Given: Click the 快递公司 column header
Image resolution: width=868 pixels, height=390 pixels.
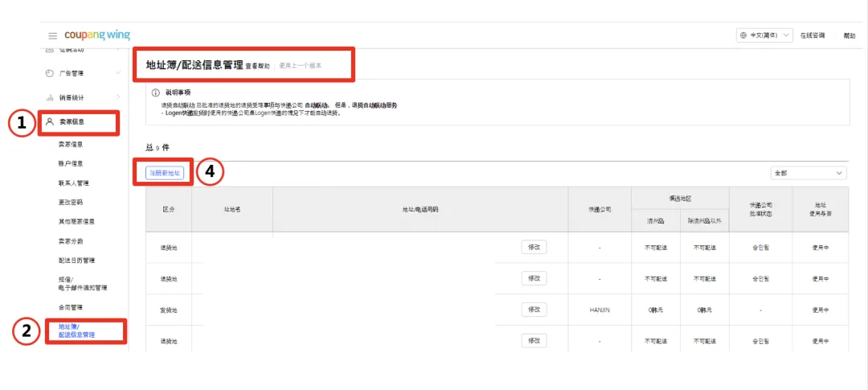Looking at the screenshot, I should (x=600, y=209).
